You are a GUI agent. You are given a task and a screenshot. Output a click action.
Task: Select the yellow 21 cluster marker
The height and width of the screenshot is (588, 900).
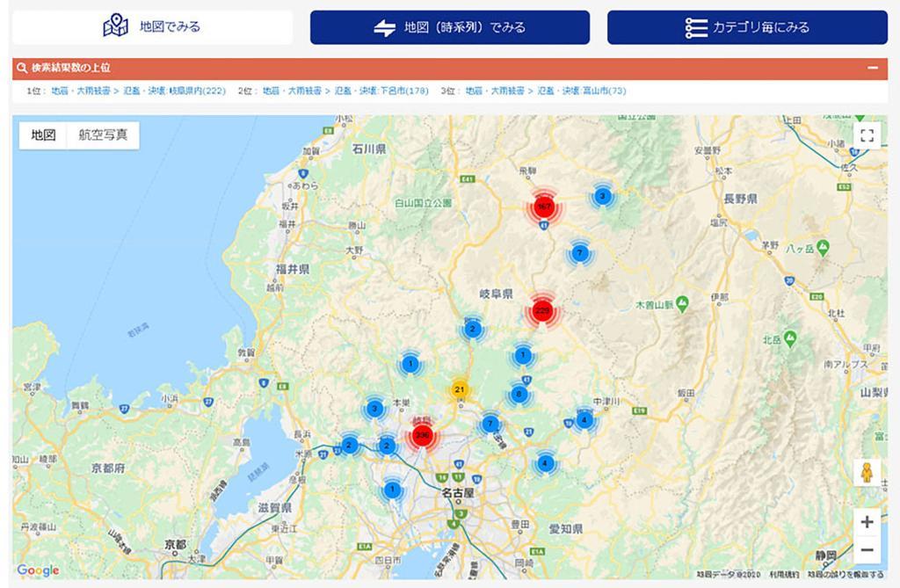[x=459, y=389]
